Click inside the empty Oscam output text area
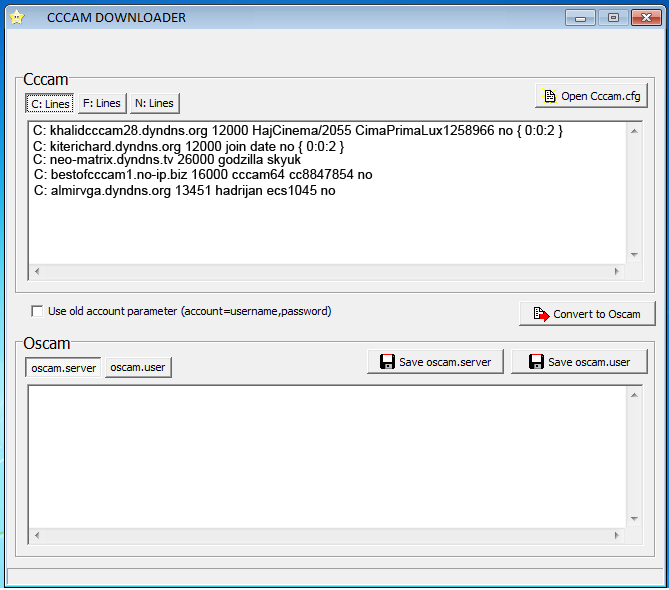The height and width of the screenshot is (590, 669). [327, 457]
